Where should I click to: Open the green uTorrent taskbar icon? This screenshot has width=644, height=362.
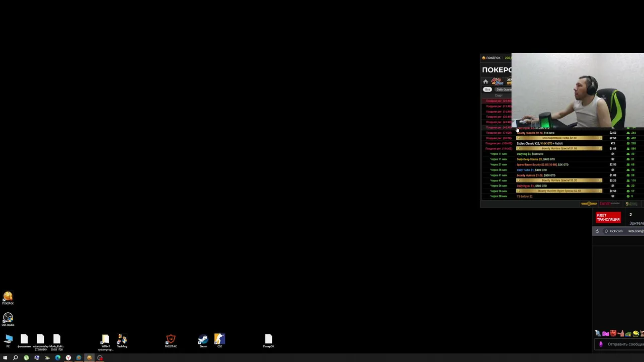(26, 358)
